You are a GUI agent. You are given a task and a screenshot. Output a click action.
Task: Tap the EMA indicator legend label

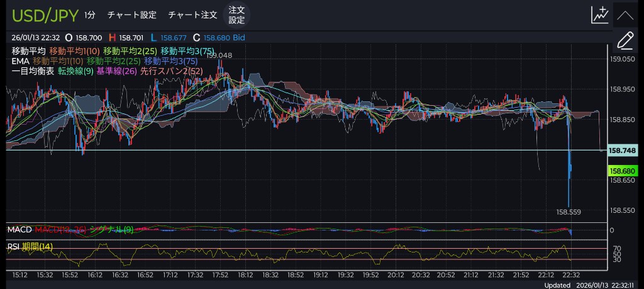coord(20,61)
